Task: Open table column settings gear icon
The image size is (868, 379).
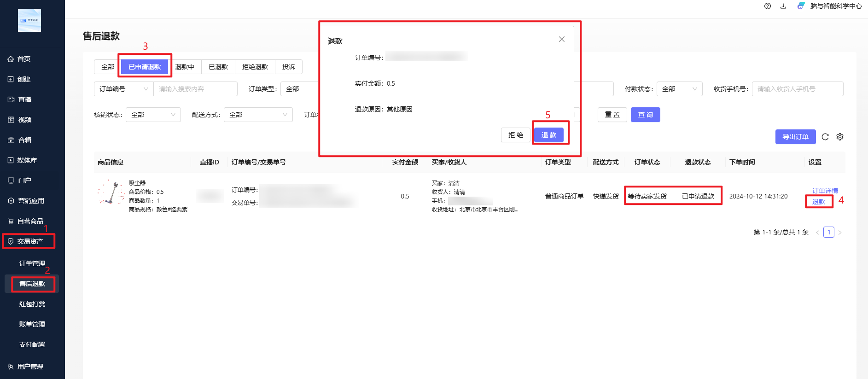Action: click(840, 137)
